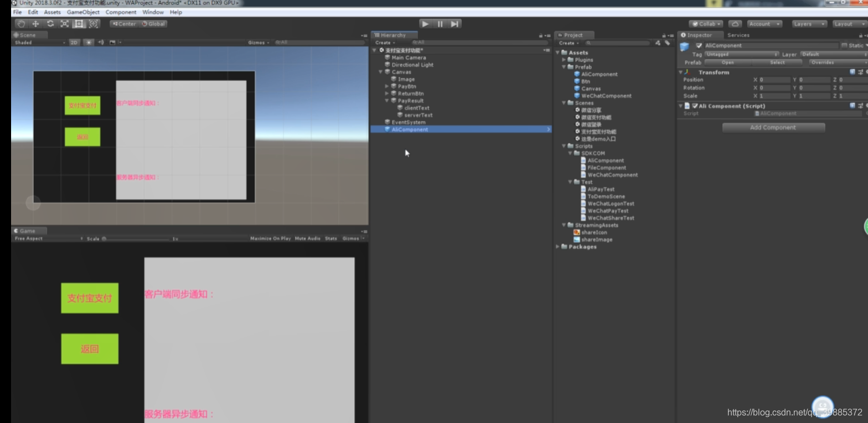The image size is (868, 423).
Task: Open Transform component preset settings icon
Action: coord(861,72)
